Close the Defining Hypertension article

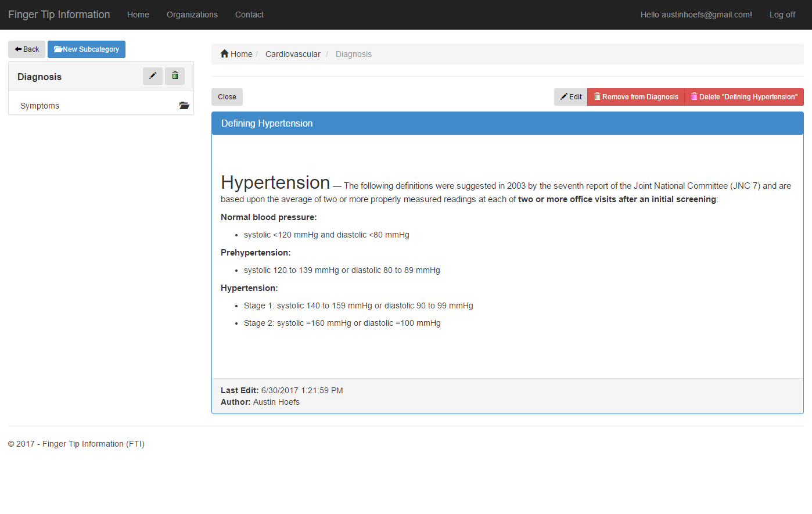[x=227, y=97]
